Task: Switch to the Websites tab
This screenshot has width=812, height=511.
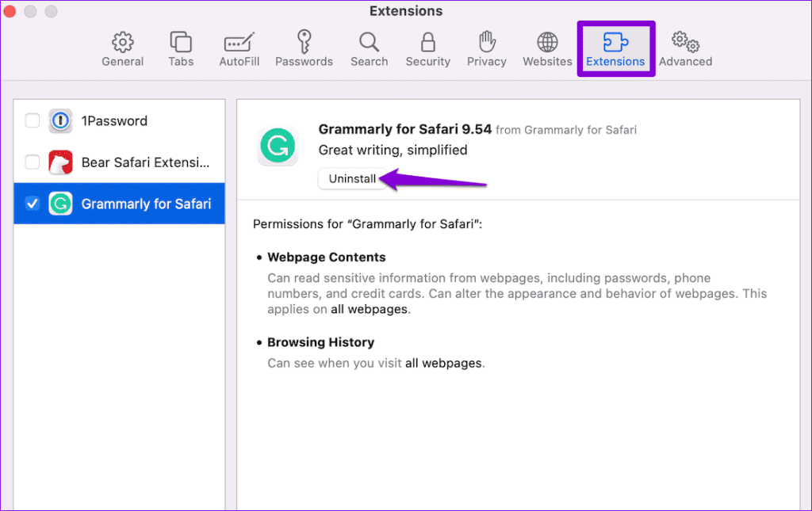Action: pyautogui.click(x=547, y=49)
